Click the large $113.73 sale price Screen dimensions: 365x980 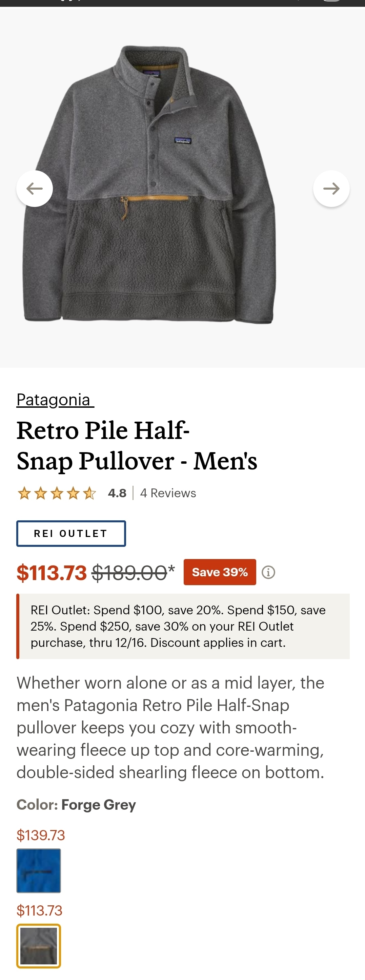pyautogui.click(x=52, y=573)
